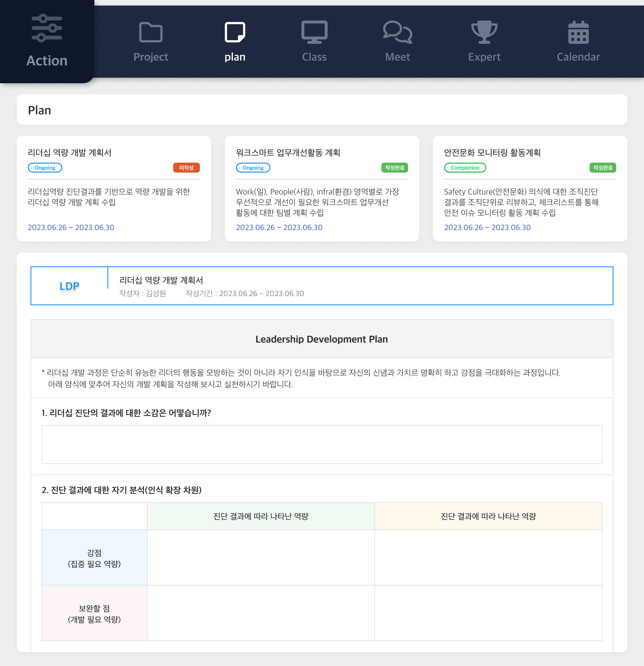
Task: Open the 워크스마트 업무개선활동 계획 card title
Action: tap(288, 153)
